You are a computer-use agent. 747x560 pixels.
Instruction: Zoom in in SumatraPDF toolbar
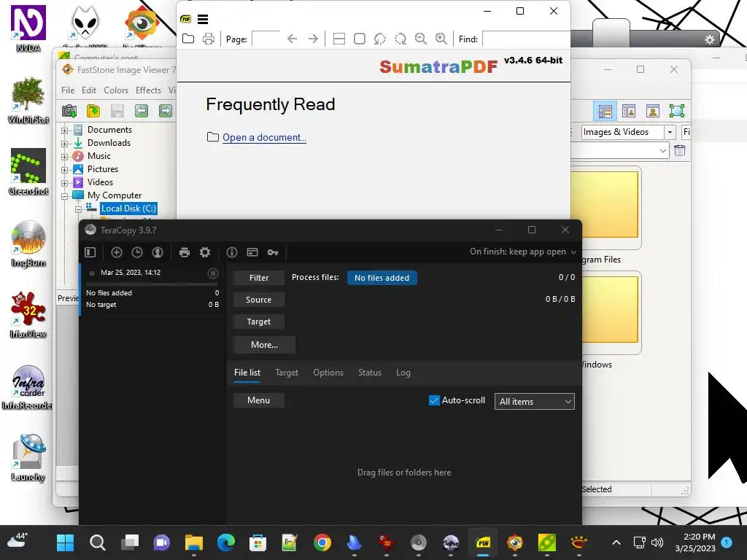441,39
